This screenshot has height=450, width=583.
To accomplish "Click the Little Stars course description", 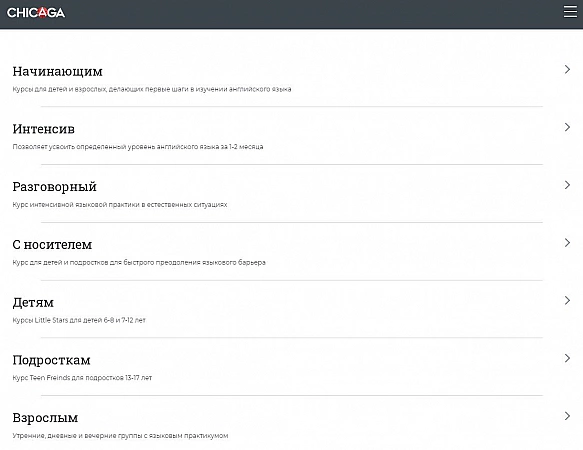I will (x=79, y=320).
